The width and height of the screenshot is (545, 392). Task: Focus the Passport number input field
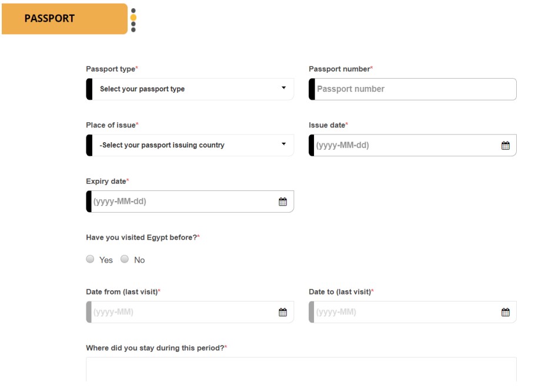click(x=413, y=89)
